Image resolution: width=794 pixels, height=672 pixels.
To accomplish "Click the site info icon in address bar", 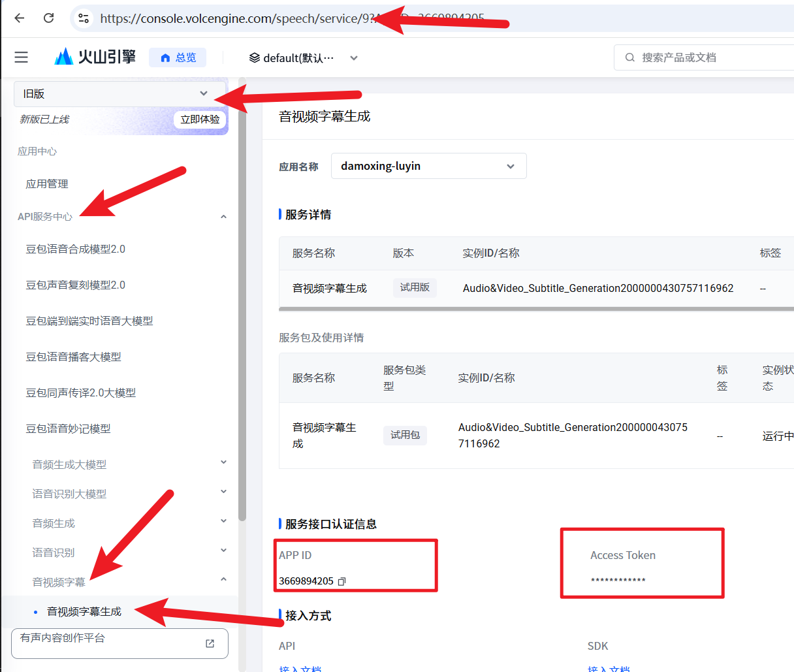I will 84,18.
